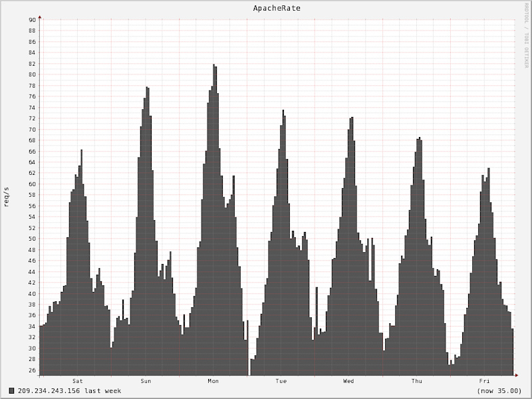Select the Thu day label
The height and width of the screenshot is (399, 532).
pyautogui.click(x=417, y=381)
